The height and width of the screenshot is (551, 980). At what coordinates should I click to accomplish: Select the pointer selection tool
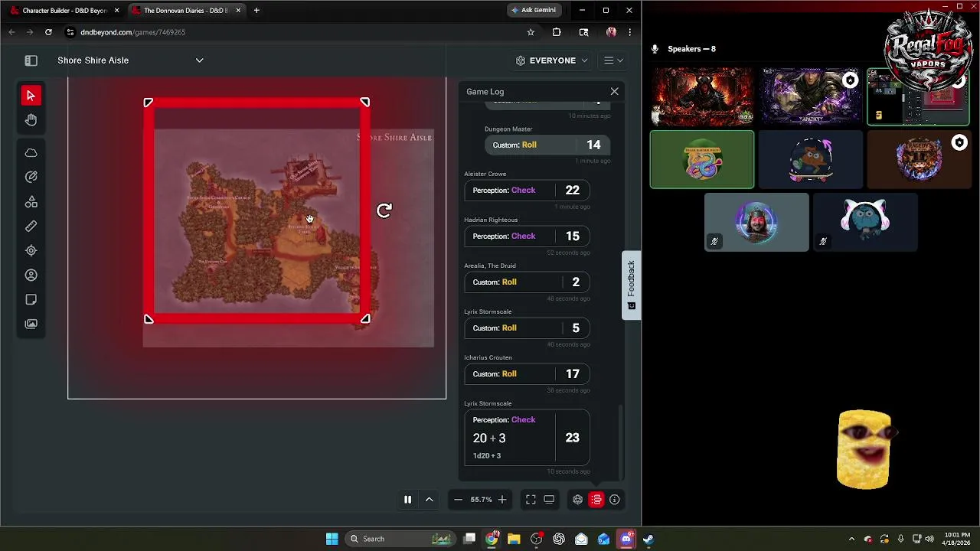31,96
